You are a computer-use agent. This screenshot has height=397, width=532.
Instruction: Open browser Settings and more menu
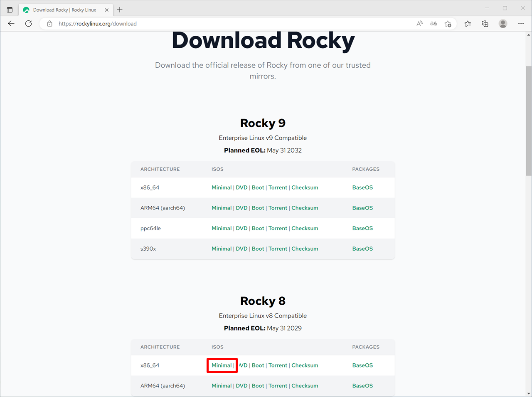pyautogui.click(x=521, y=24)
